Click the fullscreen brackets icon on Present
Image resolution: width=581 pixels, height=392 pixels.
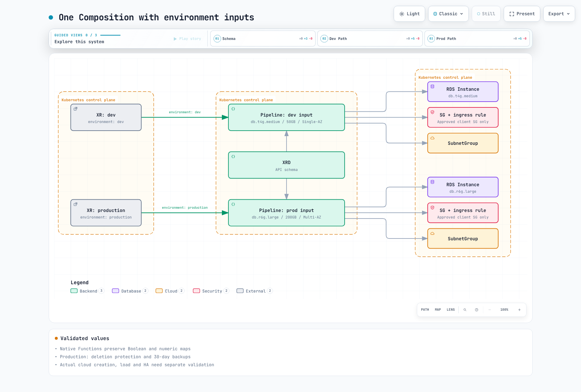[512, 14]
